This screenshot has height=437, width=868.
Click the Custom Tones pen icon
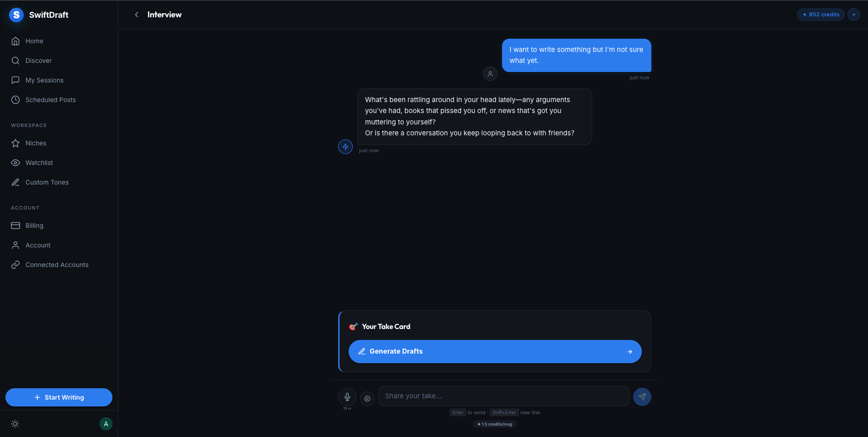click(x=15, y=182)
